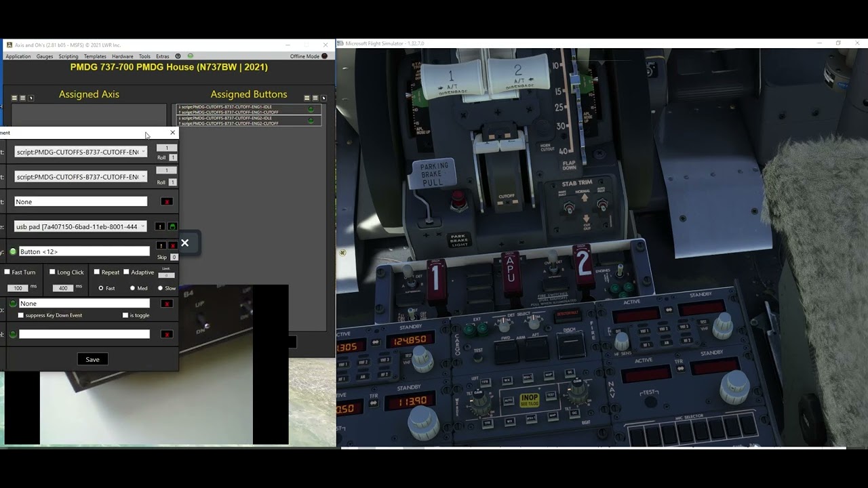Open the Tools menu

[x=144, y=56]
